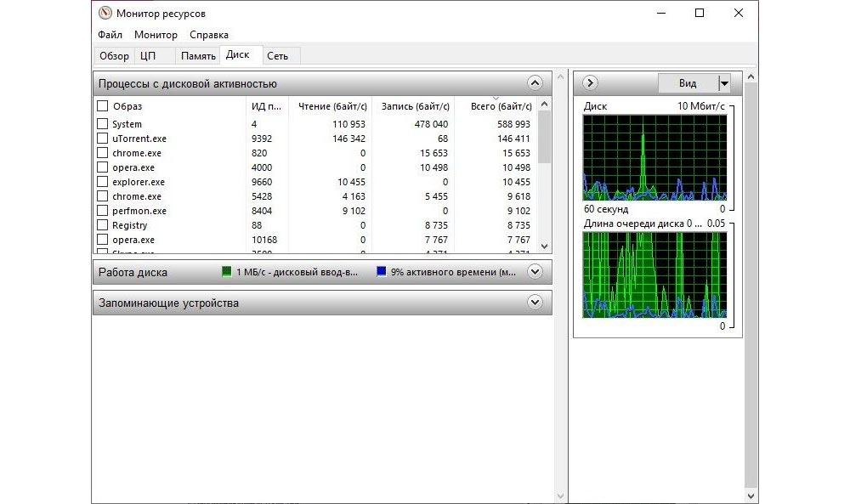Check the opera.exe PID 10168 checkbox
The height and width of the screenshot is (504, 850).
[x=103, y=240]
